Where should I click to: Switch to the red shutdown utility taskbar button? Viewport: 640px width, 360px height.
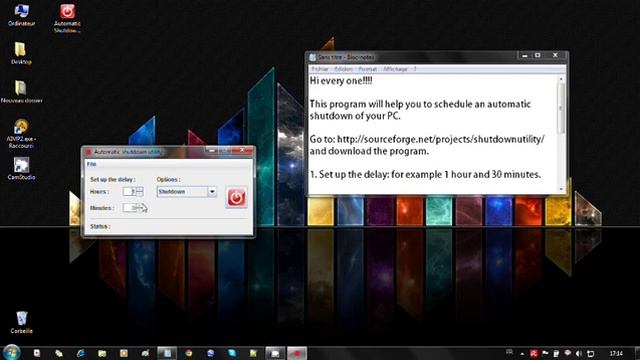[297, 353]
